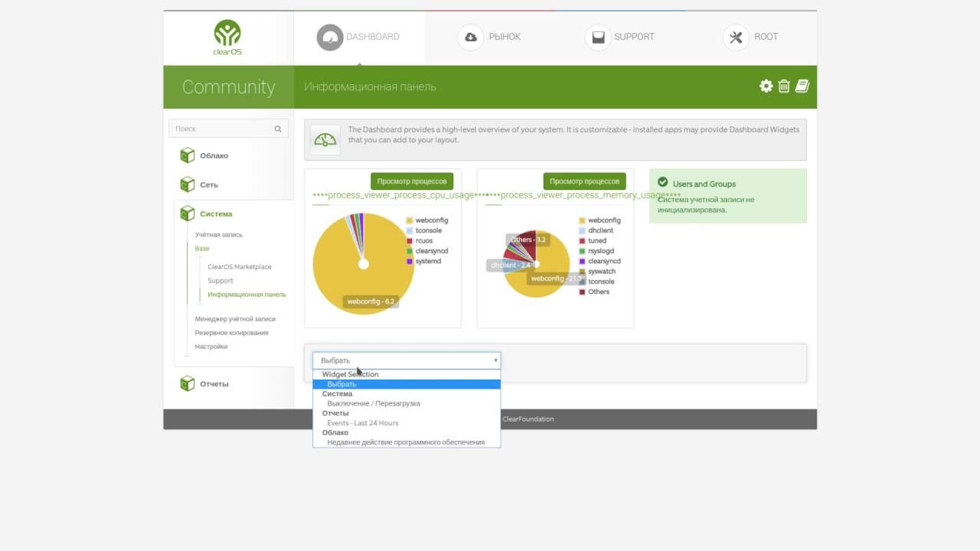Click tconsole legend swatch in CPU chart
Image resolution: width=980 pixels, height=551 pixels.
click(410, 230)
